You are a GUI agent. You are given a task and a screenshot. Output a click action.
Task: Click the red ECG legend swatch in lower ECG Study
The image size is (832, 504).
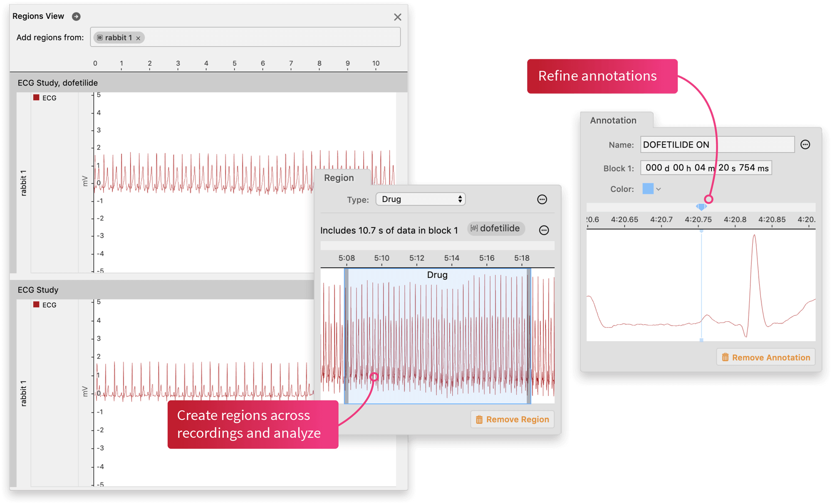tap(35, 304)
